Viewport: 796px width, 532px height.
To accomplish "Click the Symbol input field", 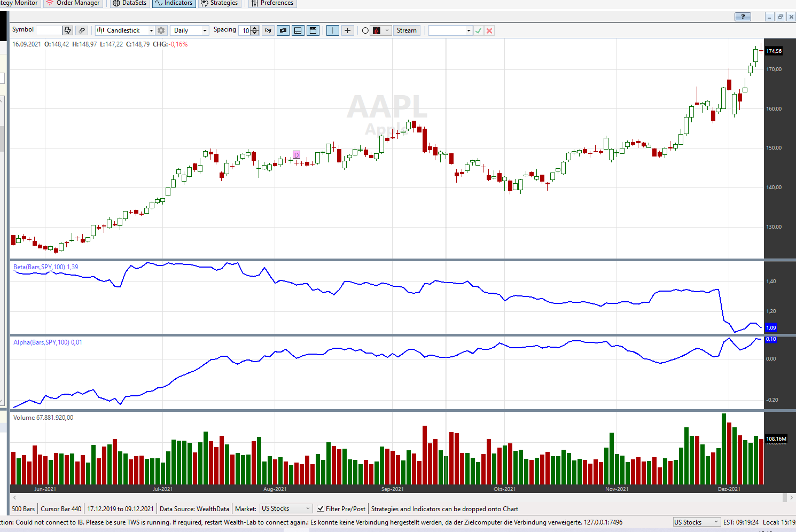I will pyautogui.click(x=49, y=30).
